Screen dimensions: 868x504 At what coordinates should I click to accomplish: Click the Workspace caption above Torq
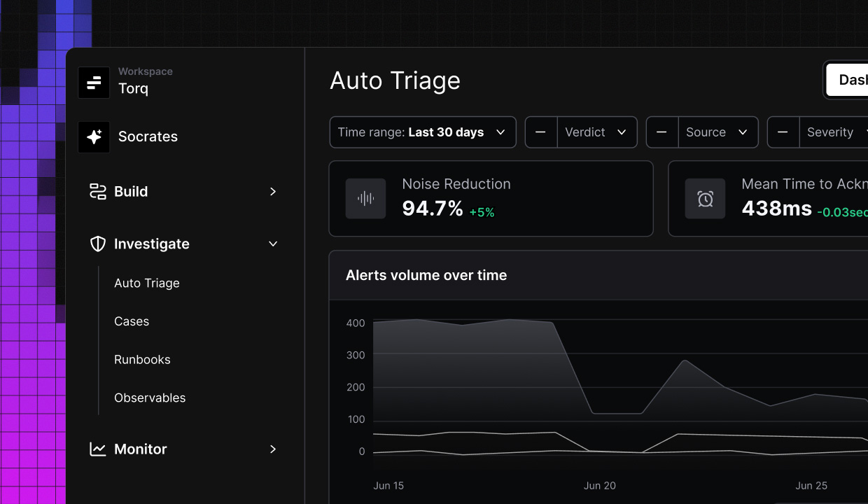tap(146, 71)
